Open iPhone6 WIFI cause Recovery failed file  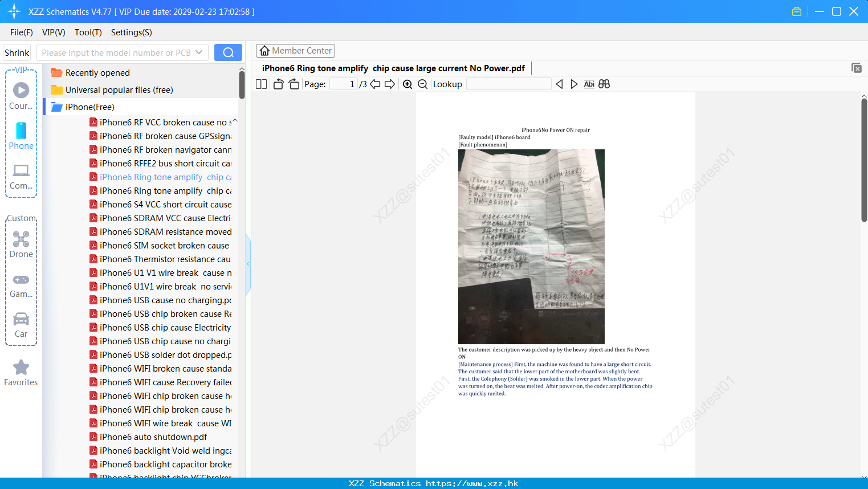pos(161,382)
